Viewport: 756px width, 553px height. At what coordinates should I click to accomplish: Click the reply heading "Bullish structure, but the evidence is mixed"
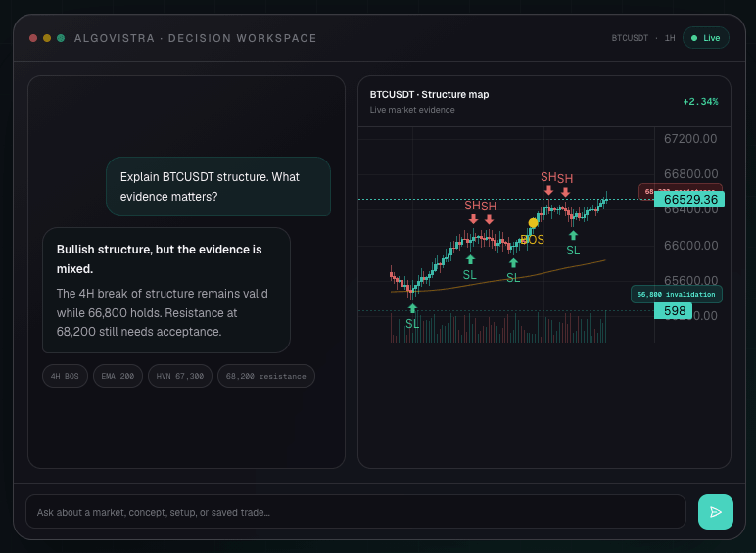159,259
